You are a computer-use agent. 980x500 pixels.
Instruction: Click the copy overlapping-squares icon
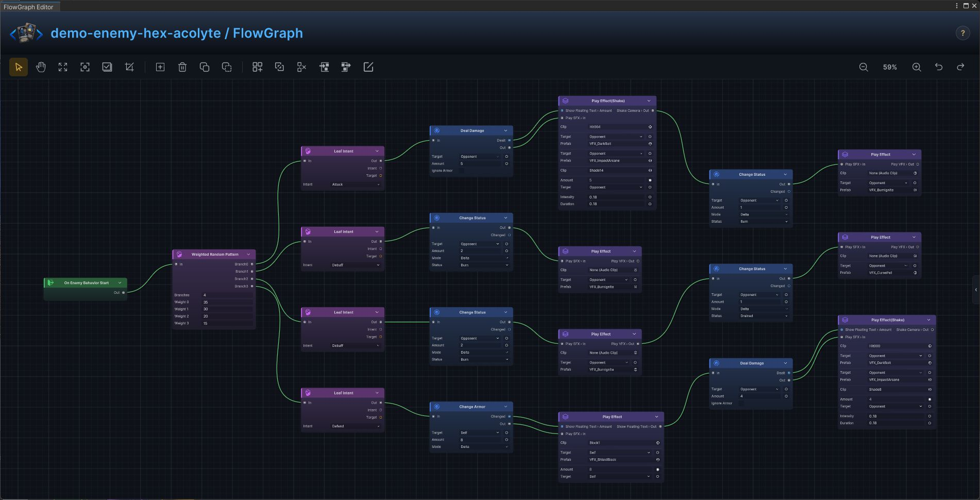point(205,67)
